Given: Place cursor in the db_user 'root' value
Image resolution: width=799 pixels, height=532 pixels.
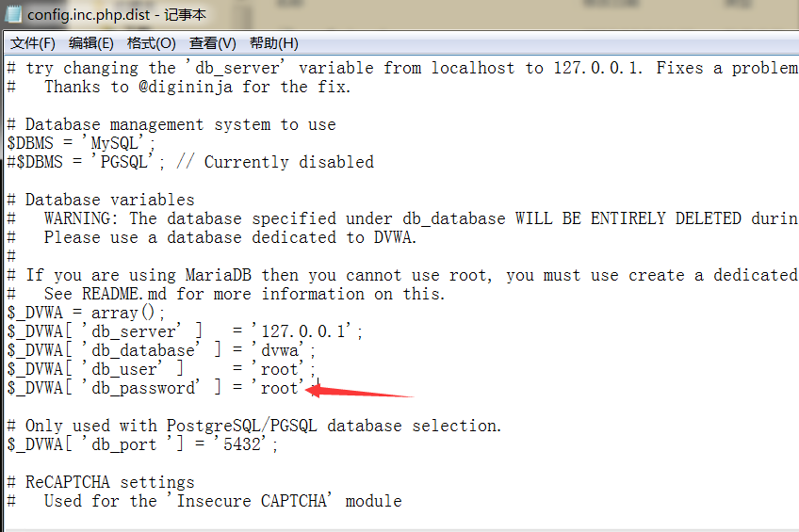Looking at the screenshot, I should pos(279,369).
